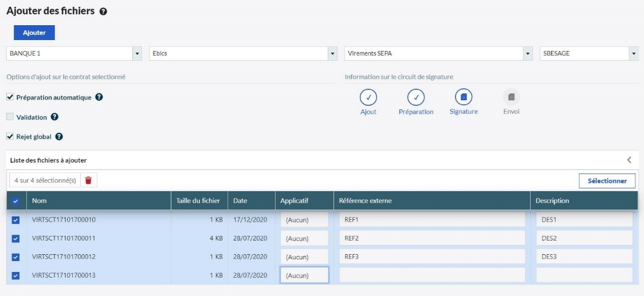Click help icon next to Préparation automatique

pos(99,97)
